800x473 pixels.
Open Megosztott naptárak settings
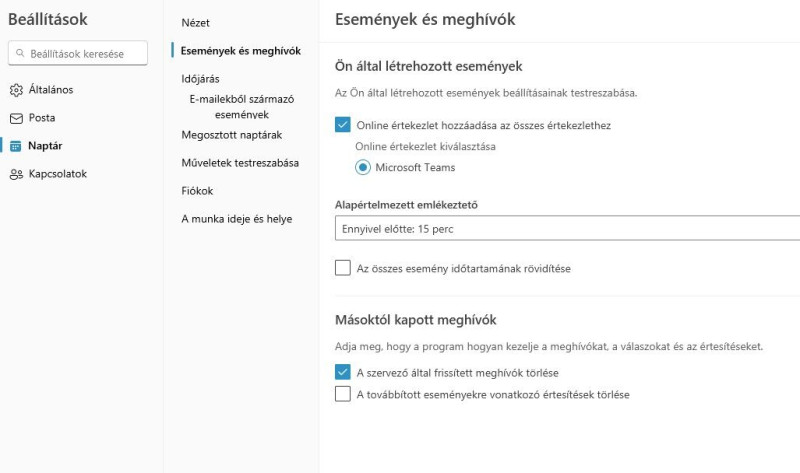point(232,135)
